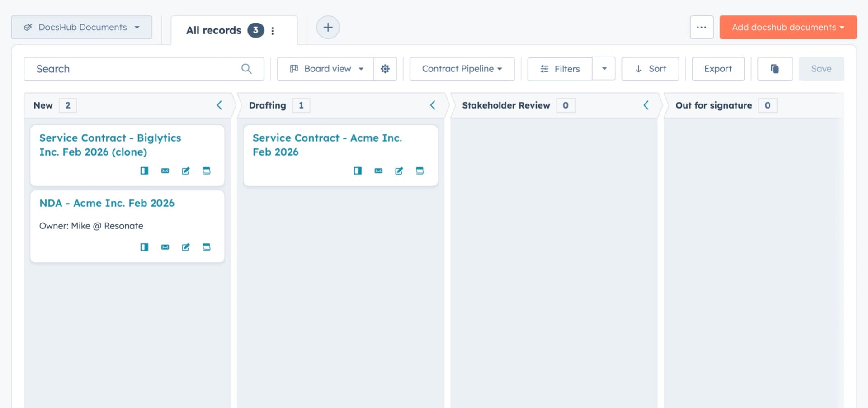The width and height of the screenshot is (868, 408).
Task: Click the side panel icon on the Biglytics card
Action: tap(144, 171)
